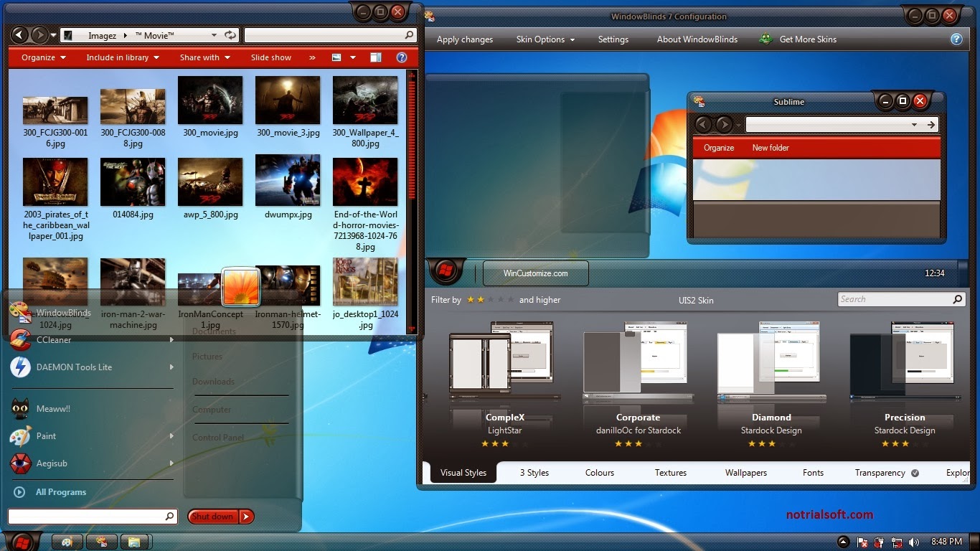Open the Aegisub icon in Start menu
Screen dimensions: 980x551
pos(20,463)
